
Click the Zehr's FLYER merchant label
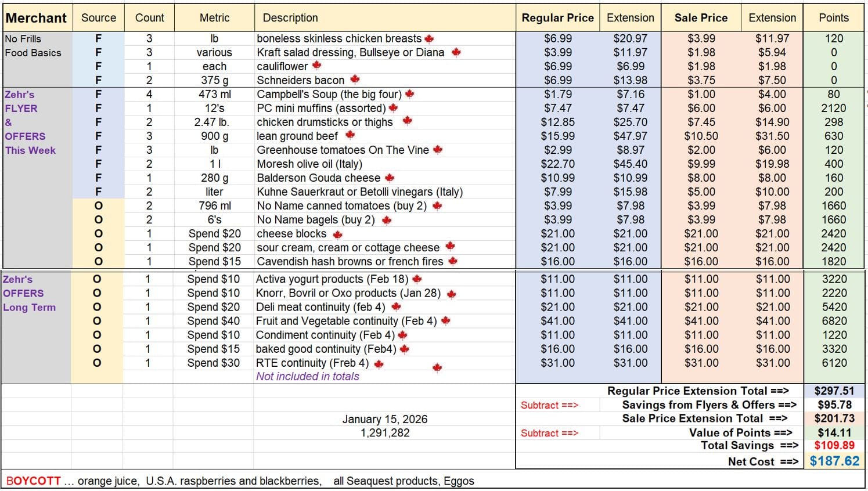tap(21, 102)
